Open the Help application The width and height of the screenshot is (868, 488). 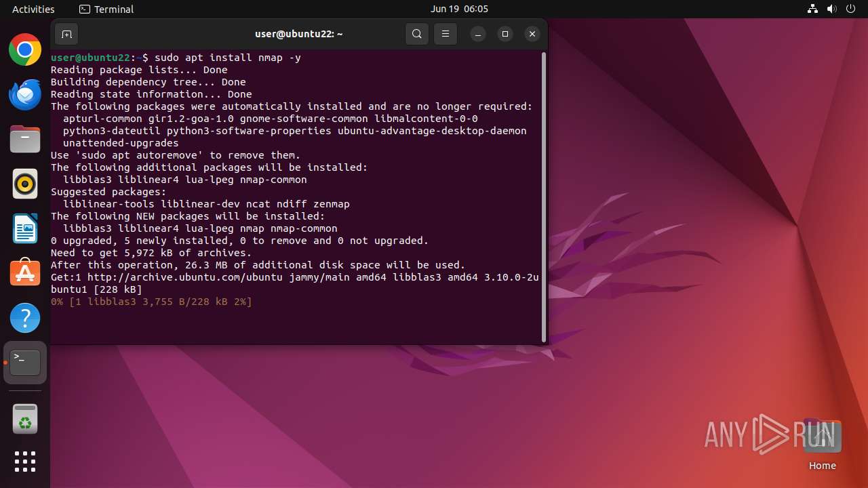[x=25, y=318]
